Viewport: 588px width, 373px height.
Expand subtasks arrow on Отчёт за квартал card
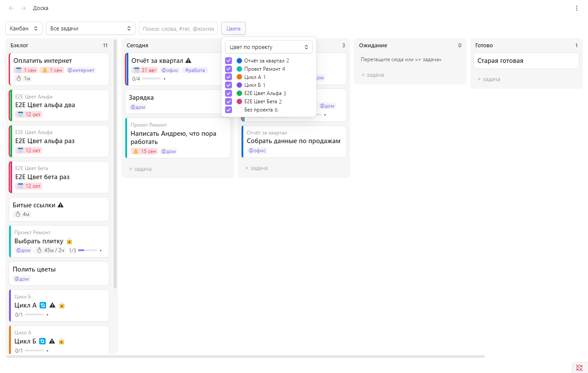(165, 79)
